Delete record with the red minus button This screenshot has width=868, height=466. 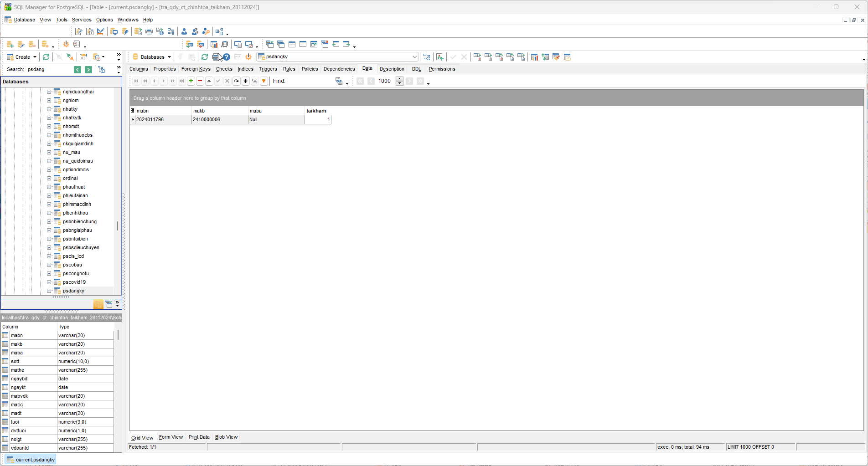pyautogui.click(x=200, y=81)
